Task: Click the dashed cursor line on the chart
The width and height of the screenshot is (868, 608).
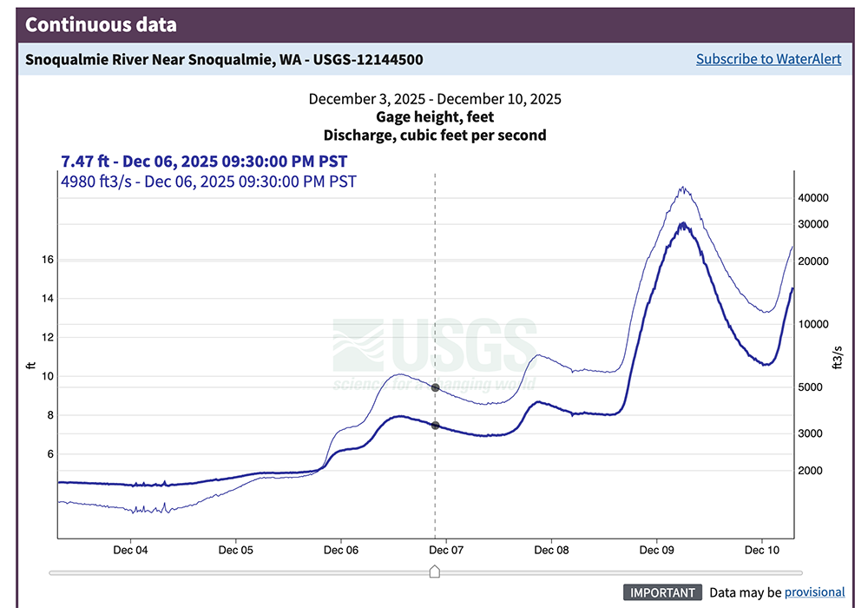Action: (436, 304)
